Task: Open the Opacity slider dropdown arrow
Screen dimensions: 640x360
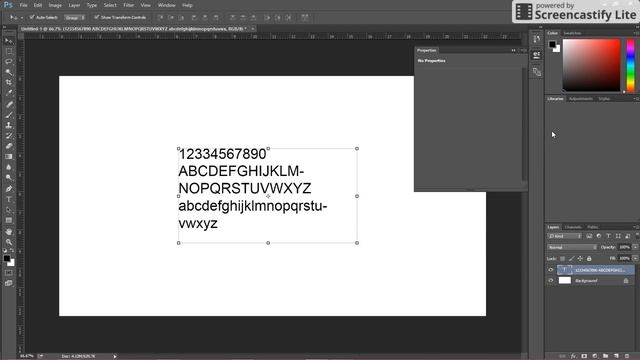Action: coord(635,247)
